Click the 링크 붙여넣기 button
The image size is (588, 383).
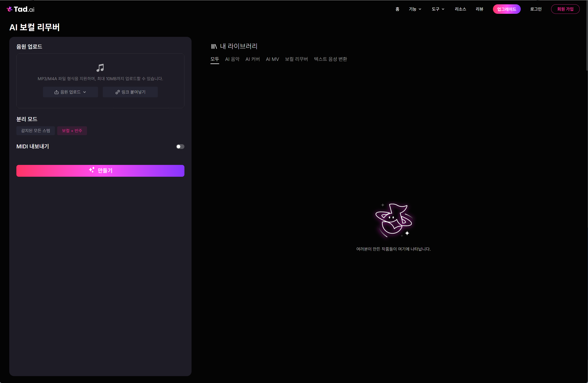pos(130,92)
